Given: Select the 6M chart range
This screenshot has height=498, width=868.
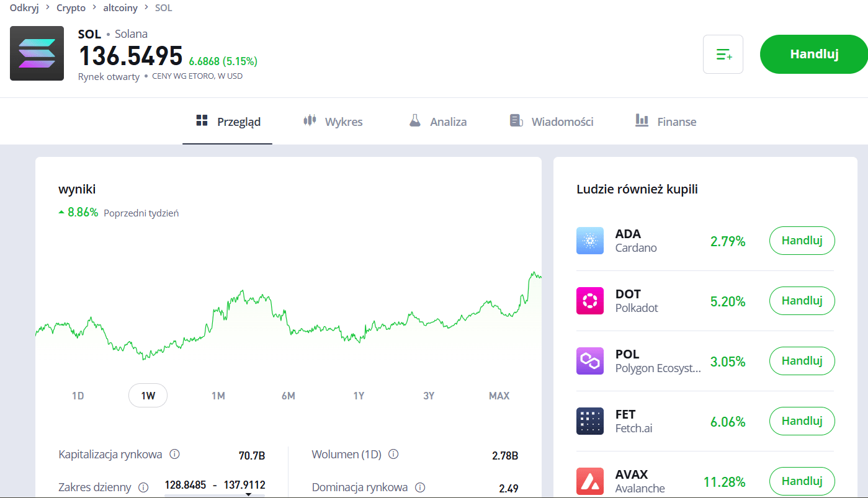Looking at the screenshot, I should (288, 396).
